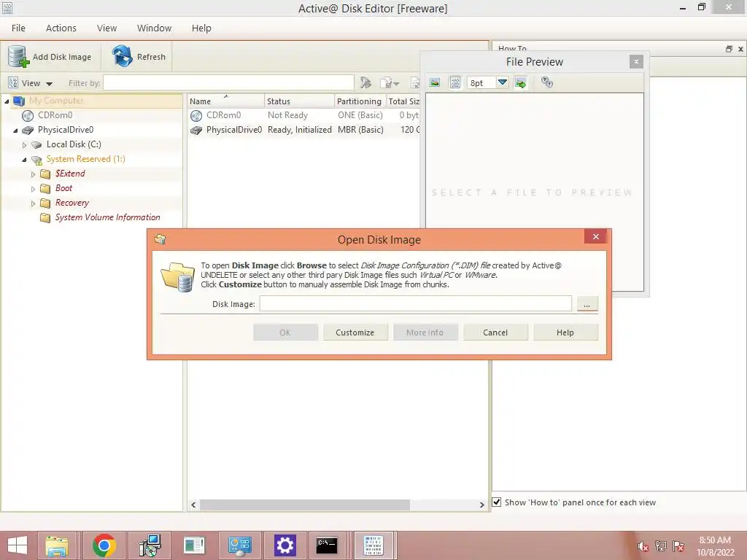747x560 pixels.
Task: Click the Recovery folder icon
Action: pos(45,203)
